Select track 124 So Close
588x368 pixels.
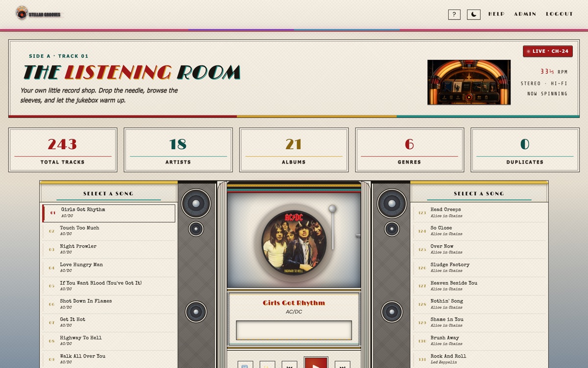click(479, 231)
